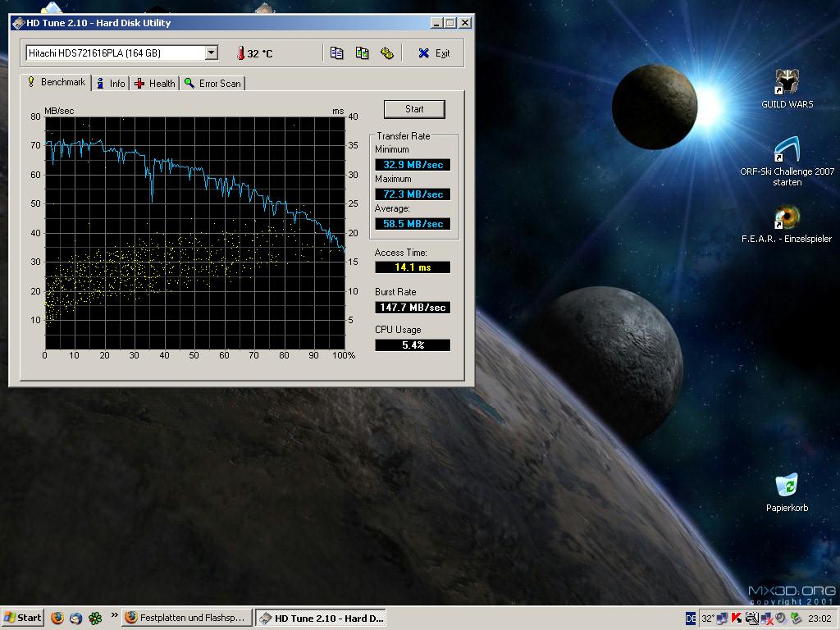Click the 5.4% CPU usage value
Viewport: 840px width, 630px height.
coord(413,345)
